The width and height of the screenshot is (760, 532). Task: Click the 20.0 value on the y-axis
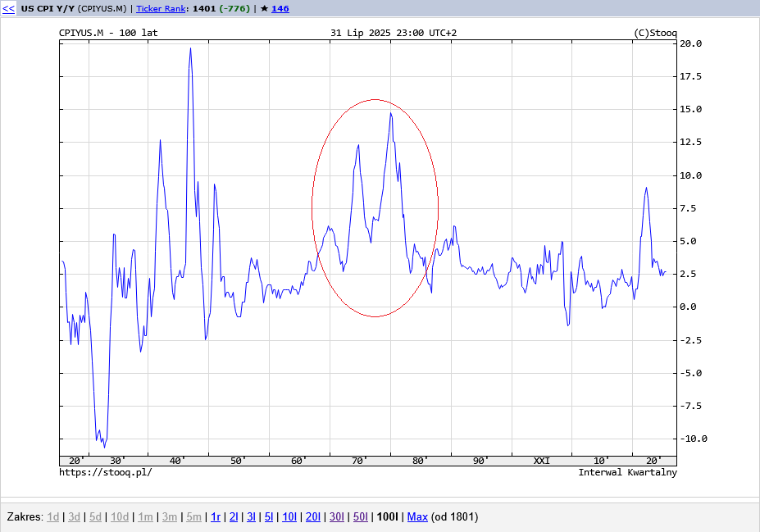click(690, 43)
